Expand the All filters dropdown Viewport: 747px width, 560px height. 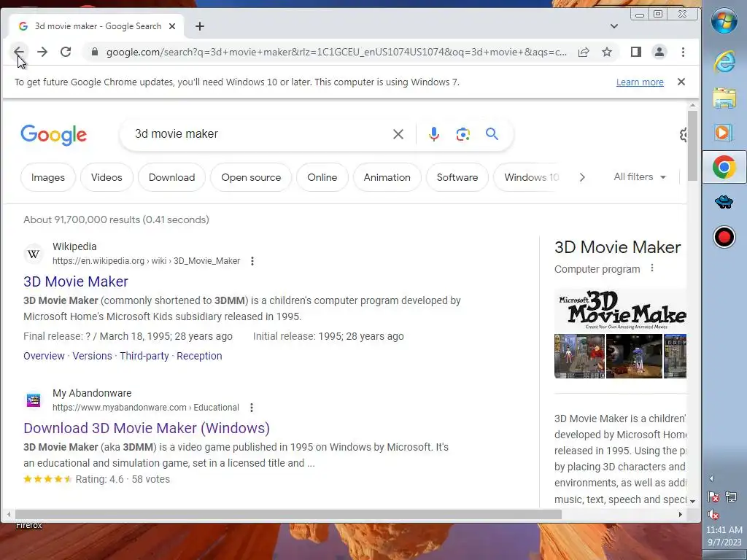(640, 176)
